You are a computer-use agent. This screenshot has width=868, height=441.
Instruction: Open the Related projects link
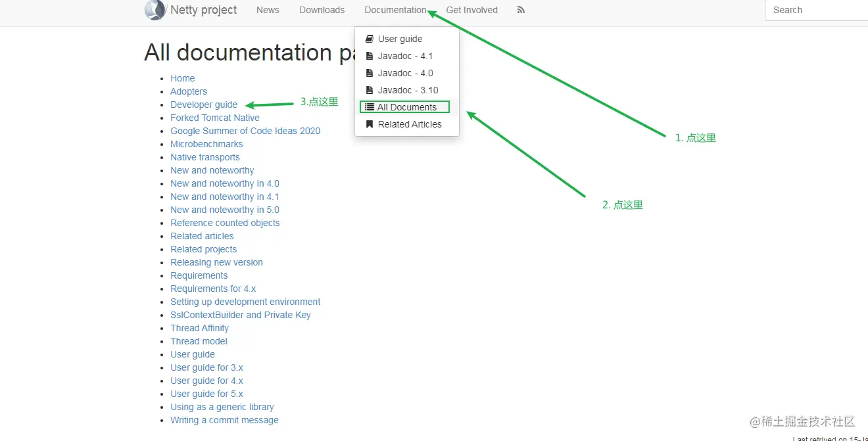coord(204,249)
